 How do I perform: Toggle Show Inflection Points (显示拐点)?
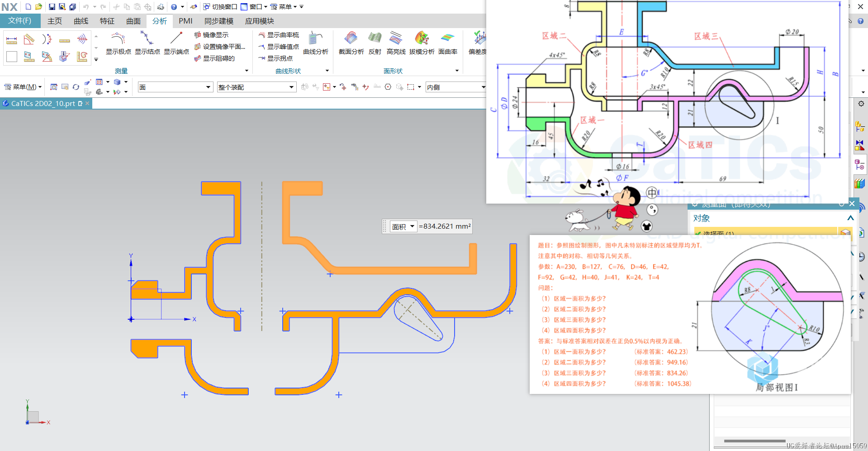coord(275,58)
